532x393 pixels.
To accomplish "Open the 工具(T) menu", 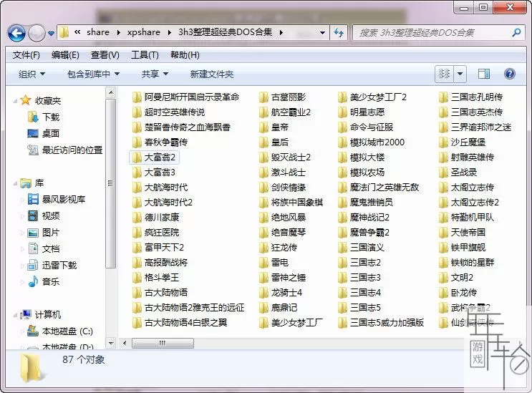I will pyautogui.click(x=145, y=55).
